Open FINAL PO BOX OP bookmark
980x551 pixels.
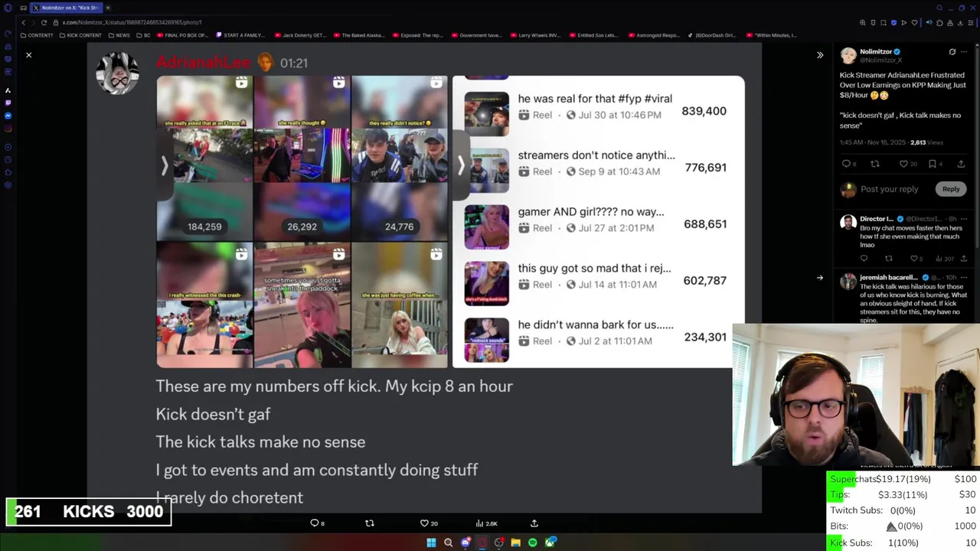183,35
